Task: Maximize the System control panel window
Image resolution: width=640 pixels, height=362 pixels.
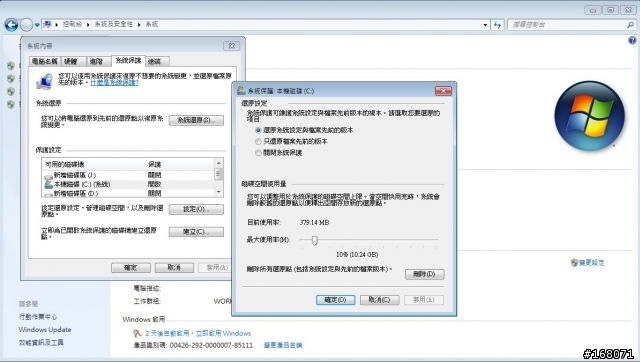Action: pyautogui.click(x=611, y=10)
